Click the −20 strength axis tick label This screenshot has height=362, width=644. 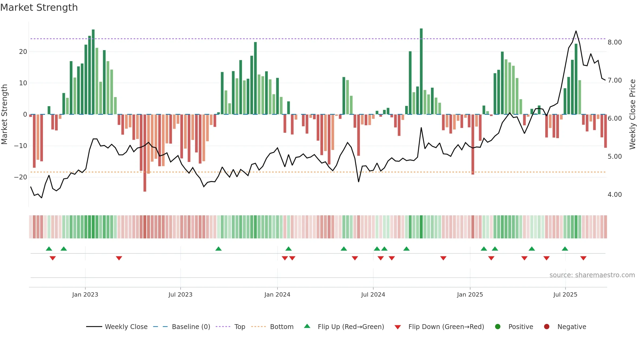21,177
